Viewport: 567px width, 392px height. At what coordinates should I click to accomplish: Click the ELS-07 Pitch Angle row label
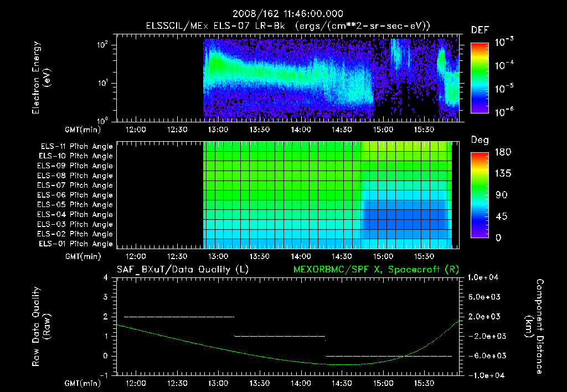(75, 185)
